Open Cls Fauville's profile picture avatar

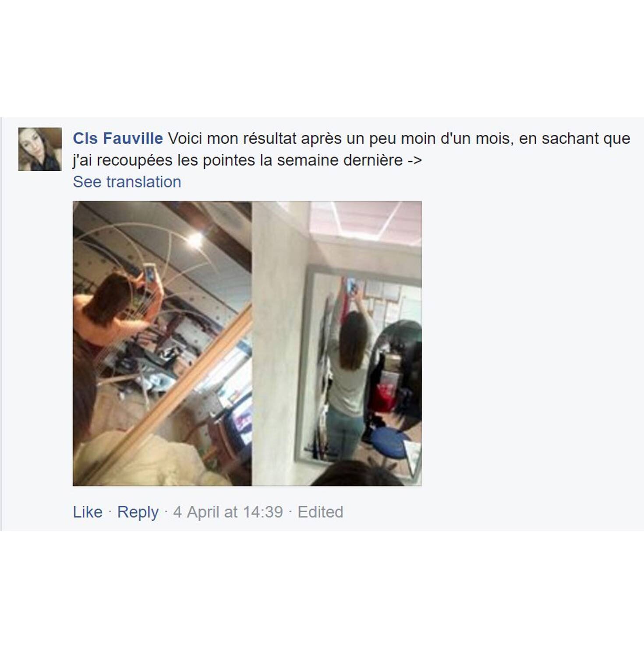(x=40, y=149)
